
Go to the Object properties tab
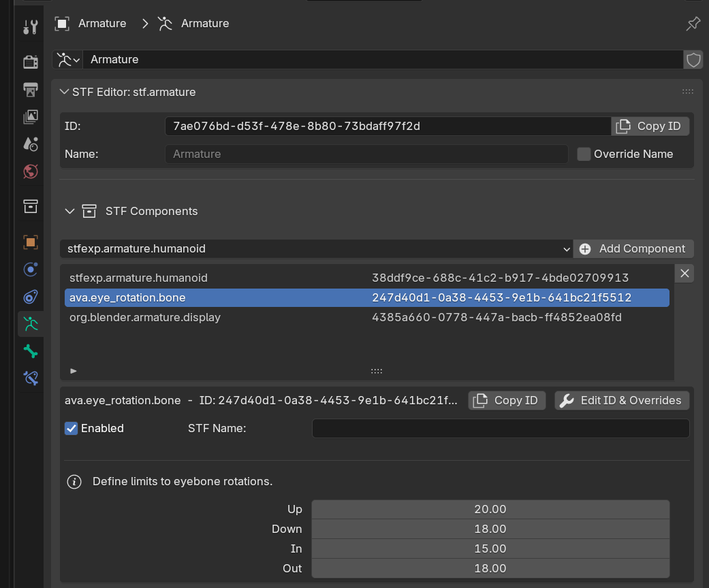(x=31, y=242)
